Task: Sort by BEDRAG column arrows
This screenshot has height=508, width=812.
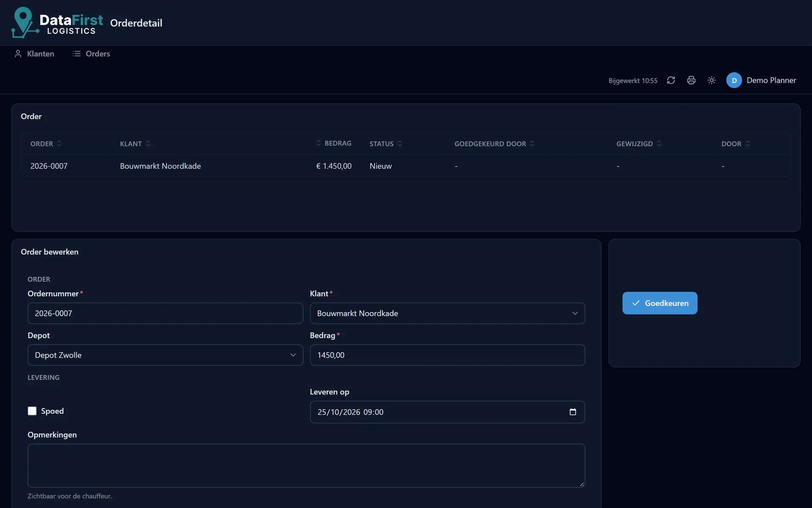Action: [318, 143]
